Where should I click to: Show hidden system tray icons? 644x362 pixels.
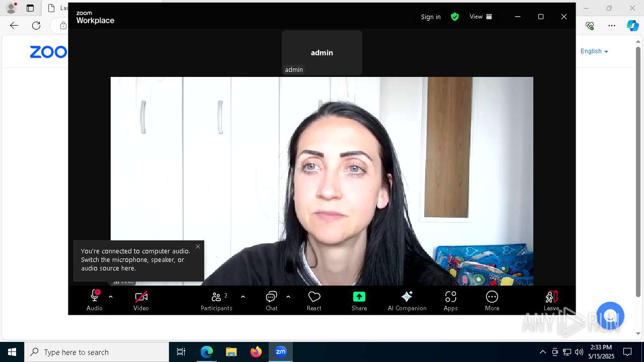pyautogui.click(x=542, y=352)
